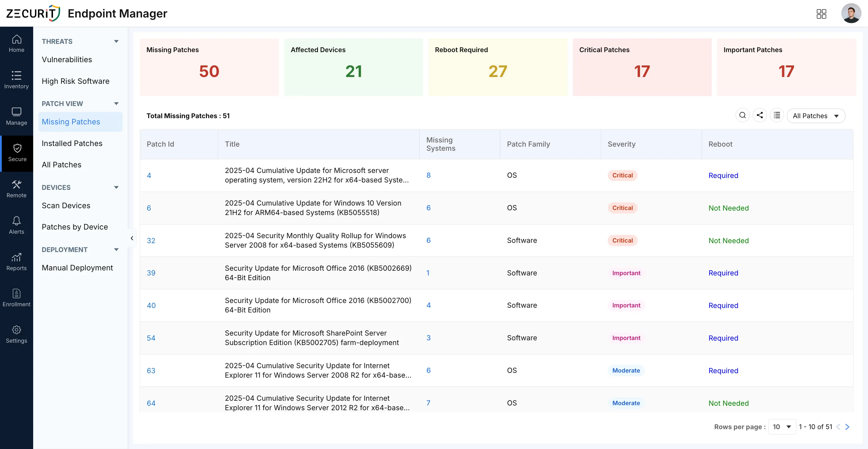
Task: Open patch ID 4 link
Action: click(149, 175)
